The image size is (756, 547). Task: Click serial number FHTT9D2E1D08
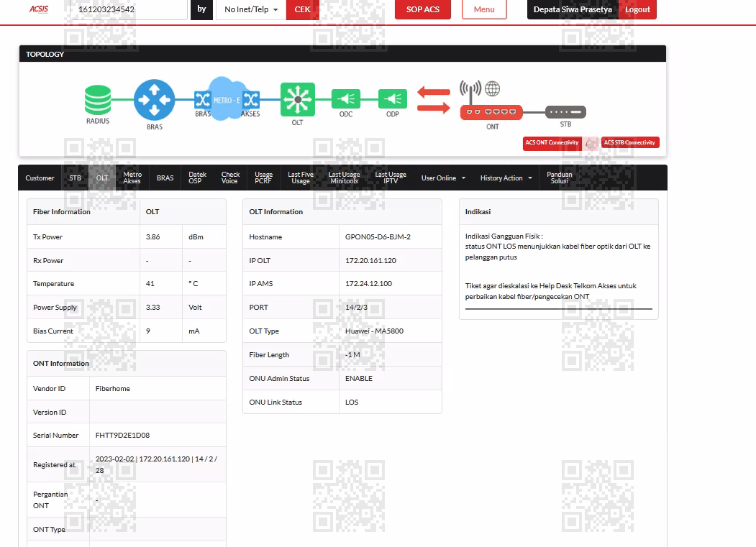coord(122,435)
